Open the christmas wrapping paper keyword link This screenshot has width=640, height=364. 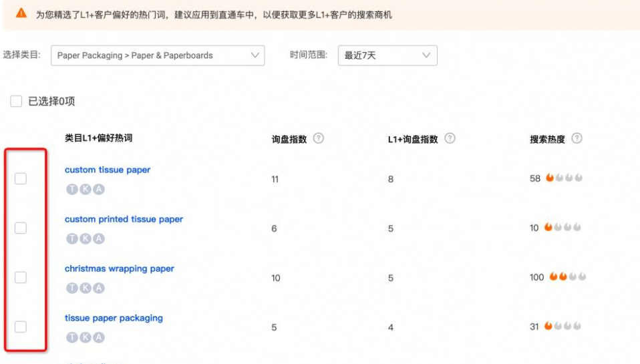click(119, 268)
